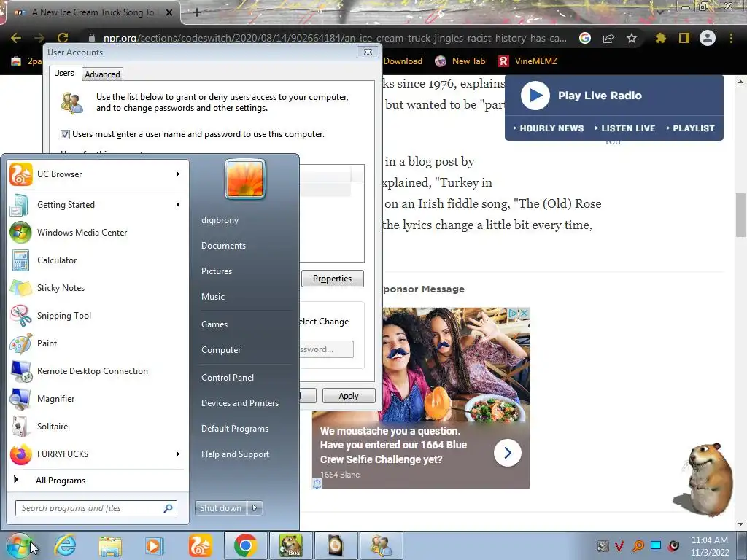Open Computer from Start menu
The height and width of the screenshot is (560, 747).
pyautogui.click(x=221, y=350)
